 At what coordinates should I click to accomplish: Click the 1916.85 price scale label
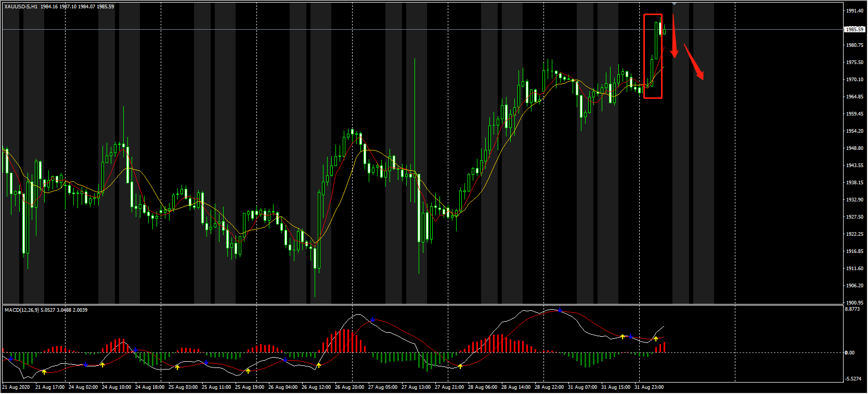click(854, 251)
